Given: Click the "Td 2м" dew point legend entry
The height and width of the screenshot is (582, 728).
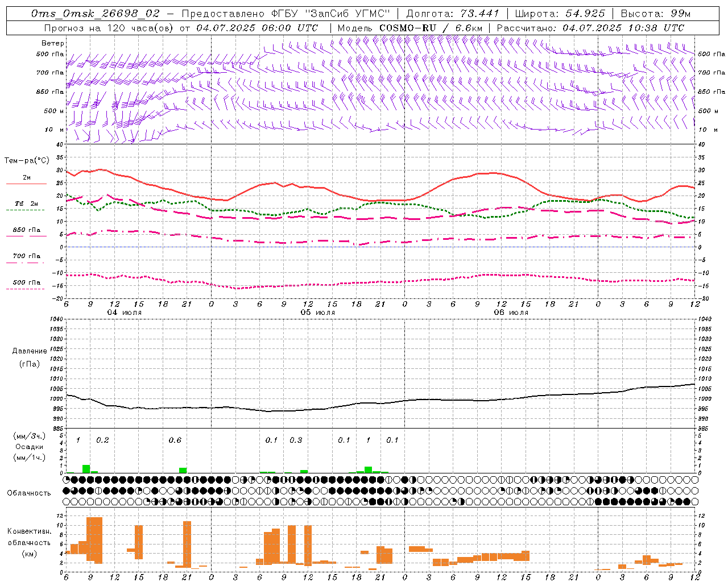Looking at the screenshot, I should tap(27, 203).
